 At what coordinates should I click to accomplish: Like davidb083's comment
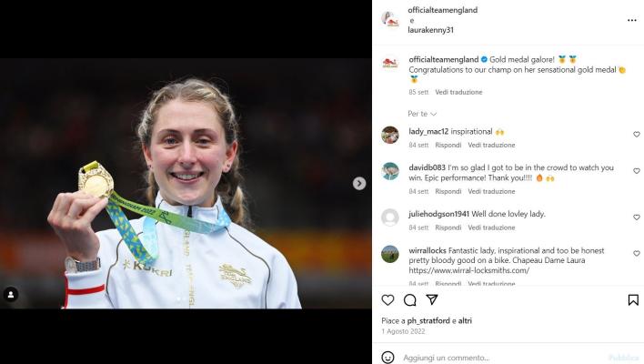tap(636, 171)
